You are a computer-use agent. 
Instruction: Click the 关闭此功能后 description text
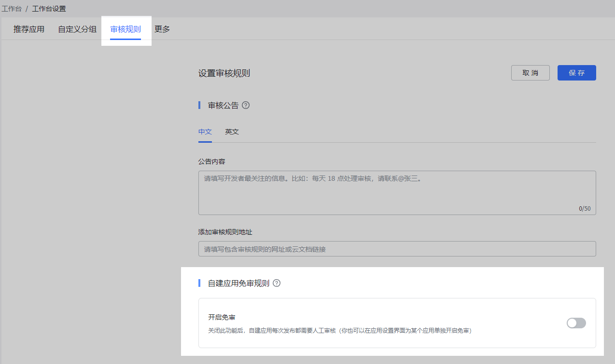(x=340, y=331)
